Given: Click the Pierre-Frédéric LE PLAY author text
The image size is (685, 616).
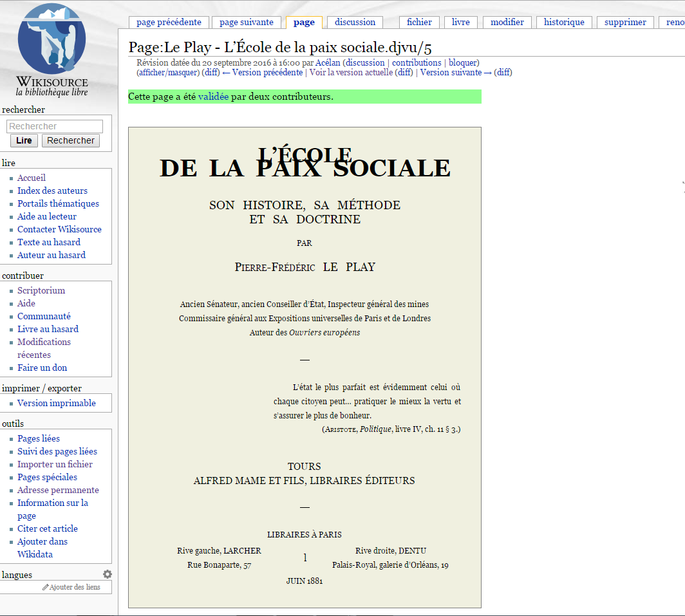Looking at the screenshot, I should (305, 267).
